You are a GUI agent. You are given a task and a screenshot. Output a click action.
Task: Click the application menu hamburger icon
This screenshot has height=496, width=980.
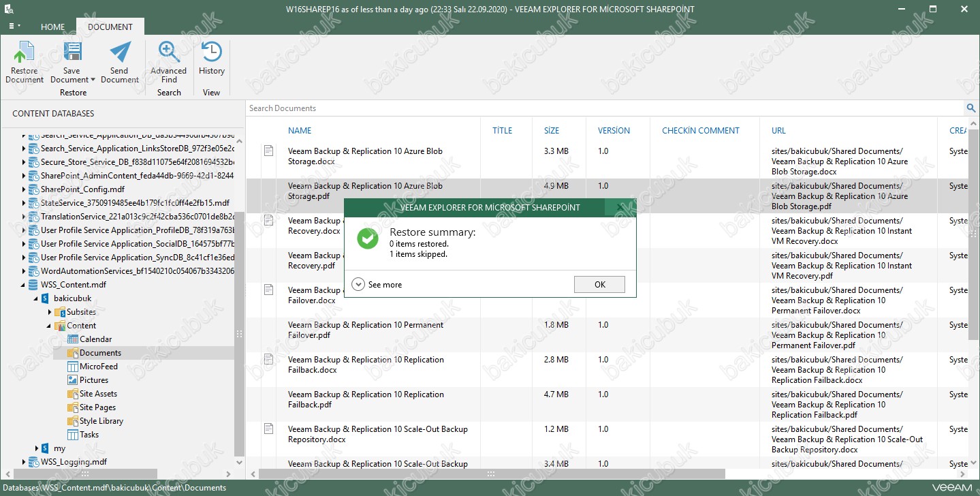tap(14, 27)
